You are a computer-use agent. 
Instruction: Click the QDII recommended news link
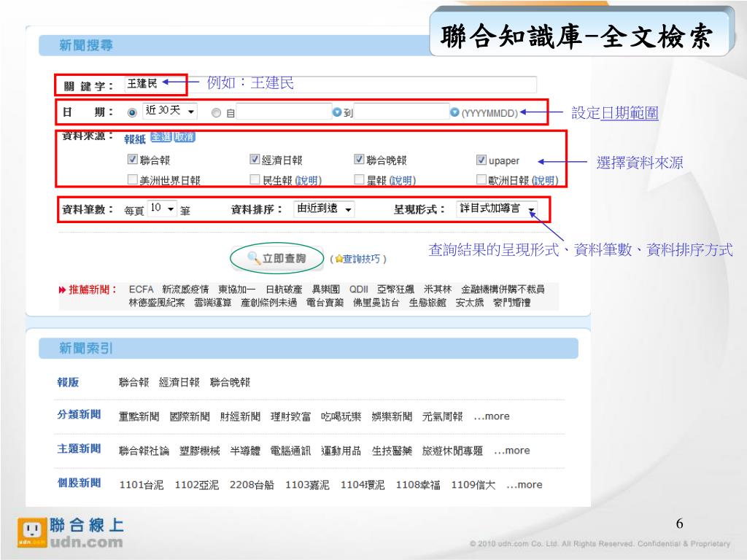(359, 289)
